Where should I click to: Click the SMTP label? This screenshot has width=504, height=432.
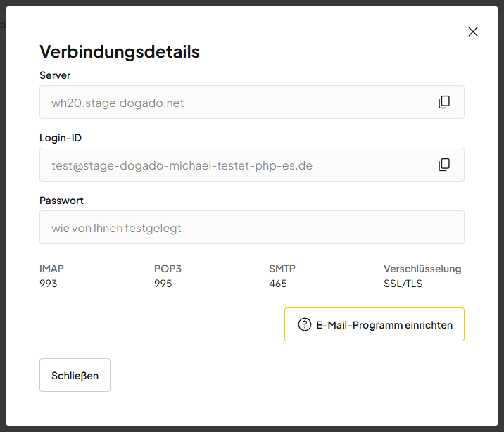[x=282, y=269]
